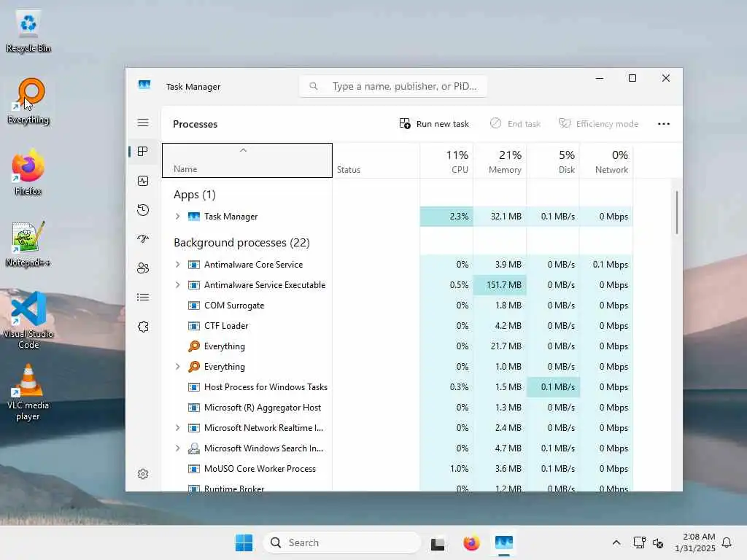Open the clock showing 2:08 AM
The image size is (747, 560).
[695, 542]
